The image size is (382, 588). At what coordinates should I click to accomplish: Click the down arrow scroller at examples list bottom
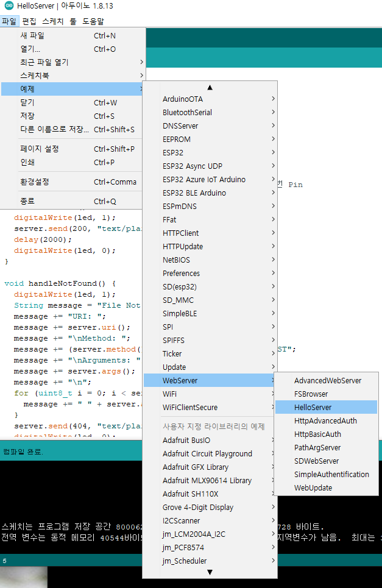(x=210, y=572)
